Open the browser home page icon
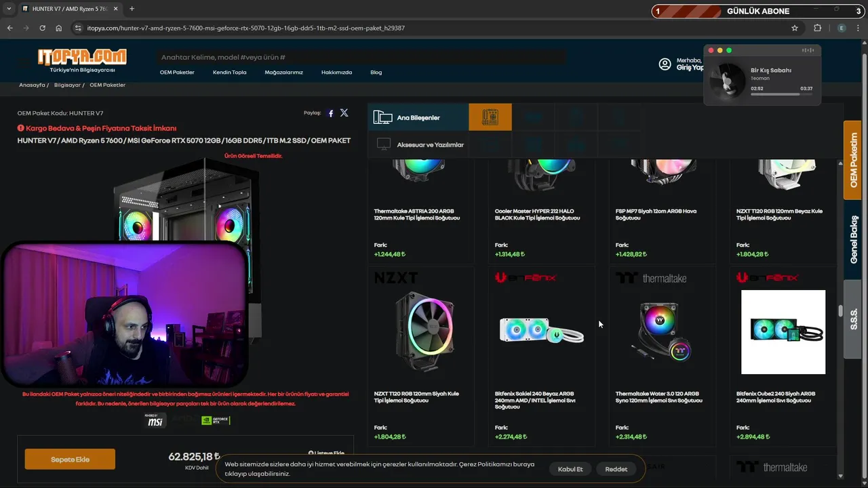 [x=59, y=28]
